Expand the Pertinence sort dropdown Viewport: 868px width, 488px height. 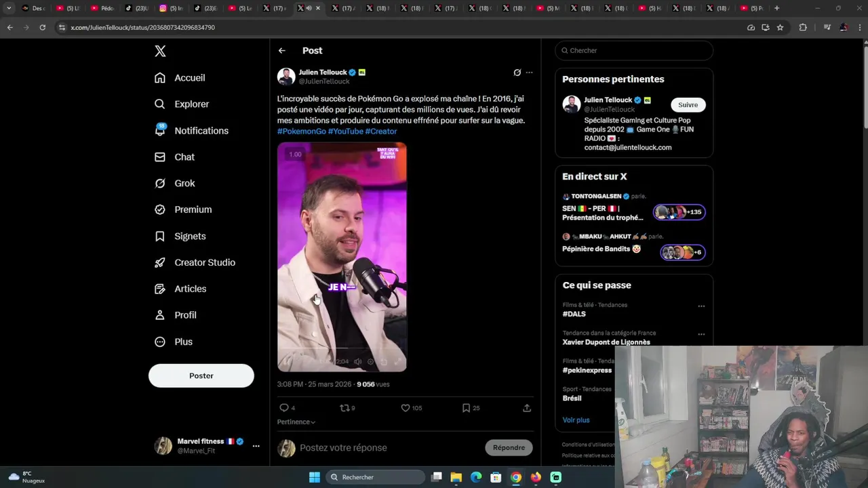(296, 422)
